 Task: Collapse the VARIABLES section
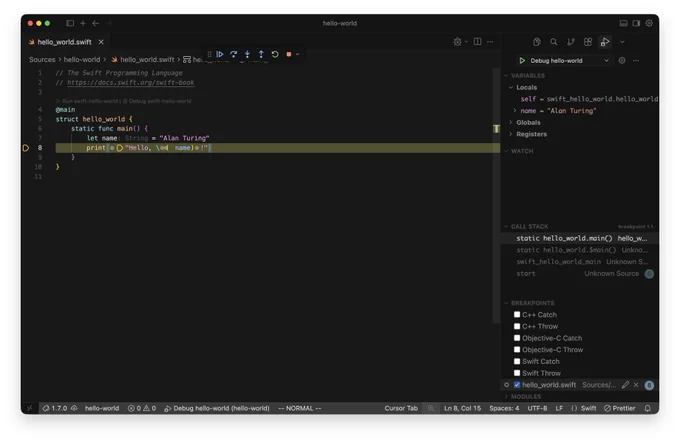tap(506, 75)
